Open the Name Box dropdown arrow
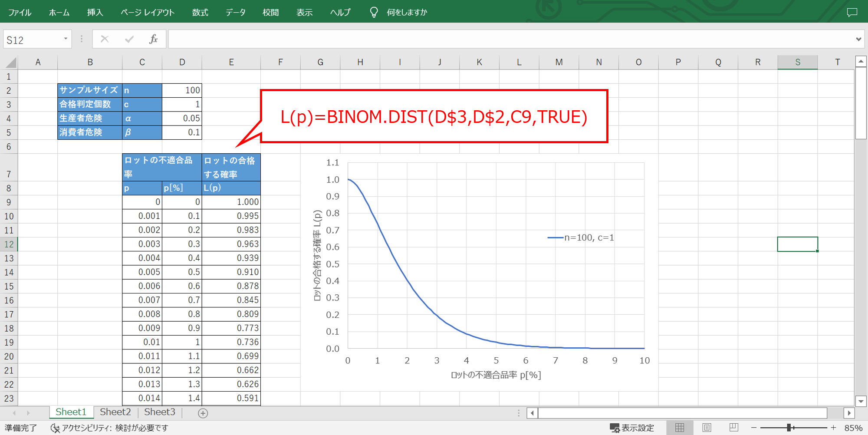The width and height of the screenshot is (868, 435). (66, 39)
